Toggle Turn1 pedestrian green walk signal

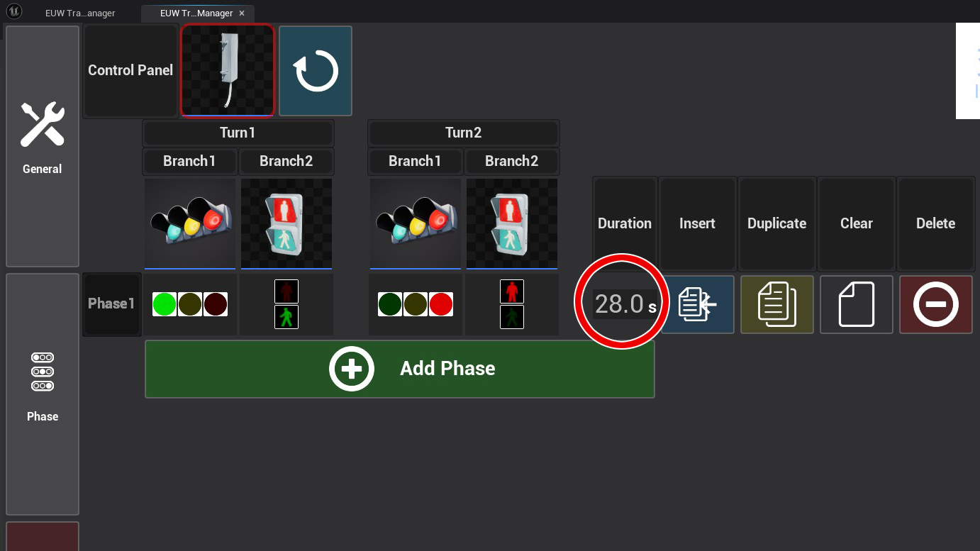coord(286,317)
